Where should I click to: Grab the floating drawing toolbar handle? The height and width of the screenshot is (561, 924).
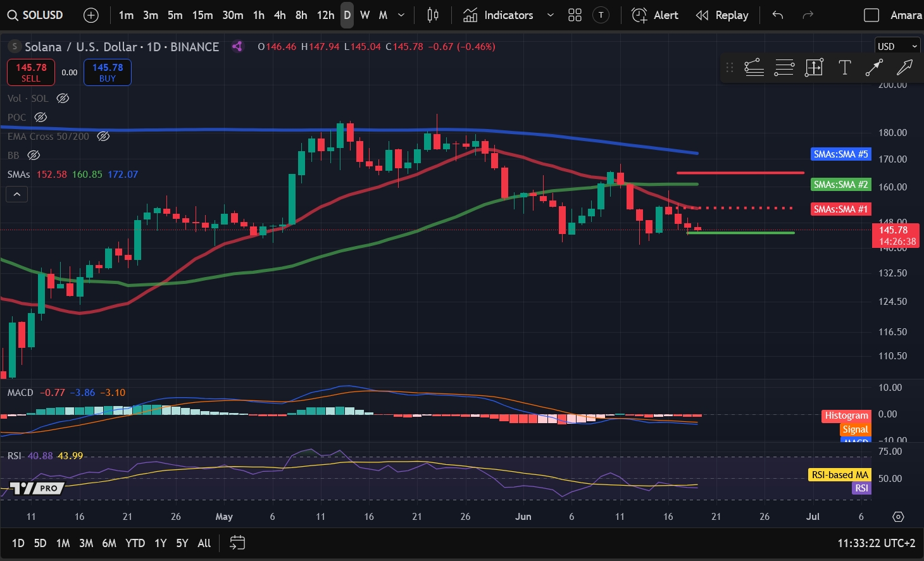(730, 68)
